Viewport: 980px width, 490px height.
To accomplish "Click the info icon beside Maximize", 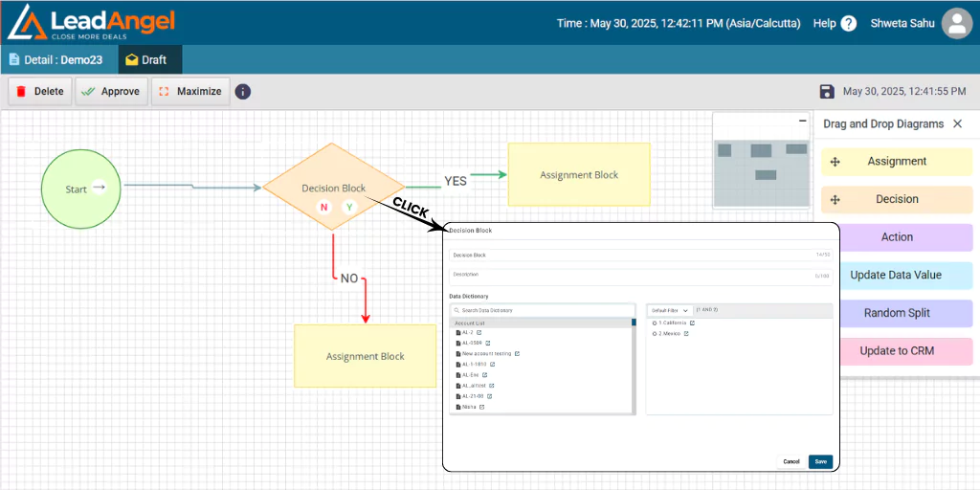I will (243, 92).
